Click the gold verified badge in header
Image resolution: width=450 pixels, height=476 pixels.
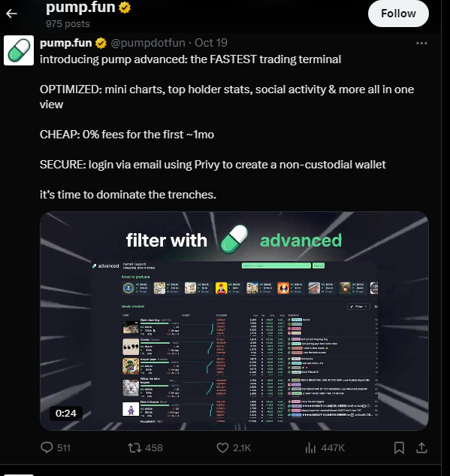coord(125,8)
